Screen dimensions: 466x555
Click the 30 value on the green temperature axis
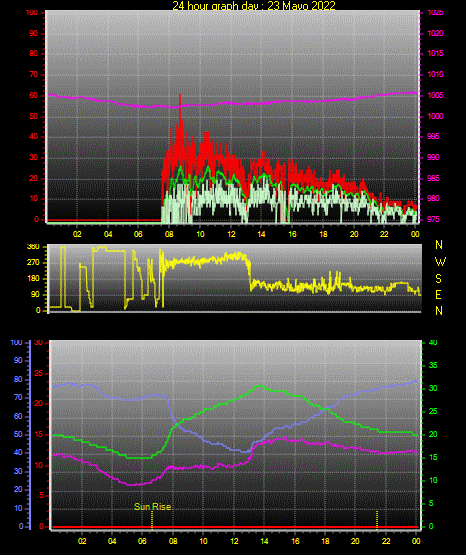tap(433, 388)
